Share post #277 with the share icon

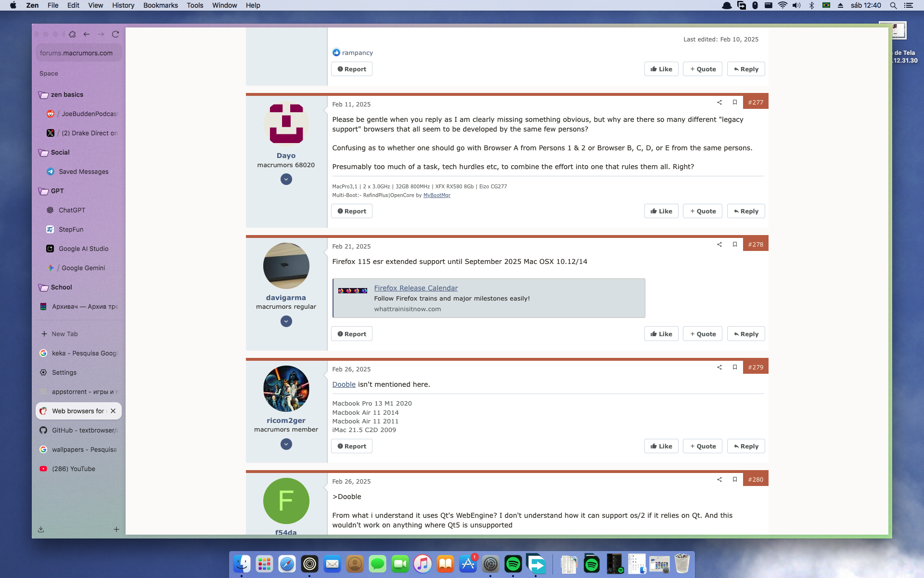tap(719, 102)
